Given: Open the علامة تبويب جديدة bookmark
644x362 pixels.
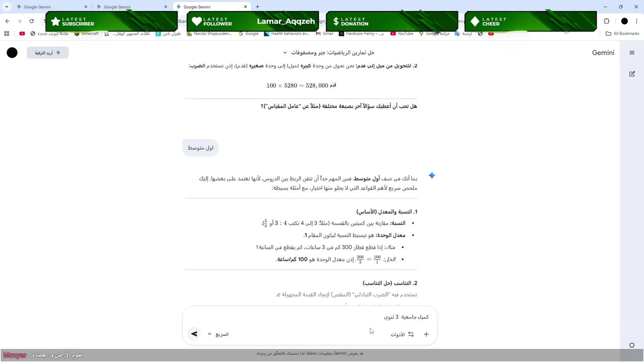Looking at the screenshot, I should tap(49, 34).
